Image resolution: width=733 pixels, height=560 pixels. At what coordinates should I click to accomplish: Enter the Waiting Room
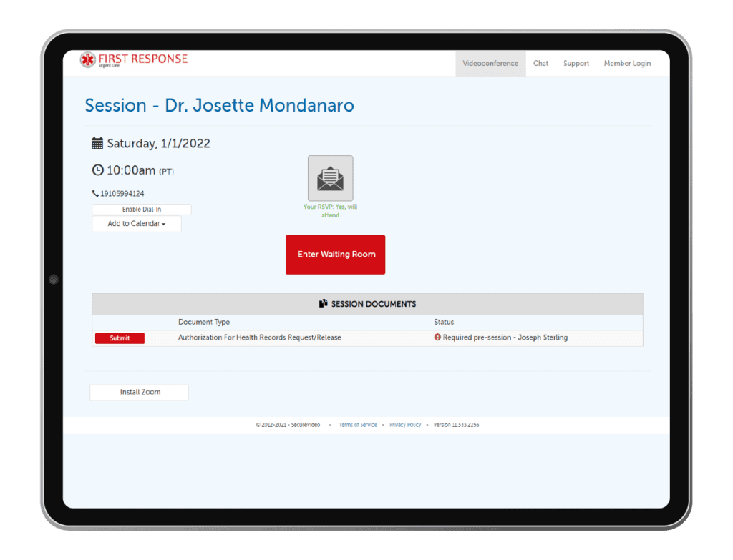335,255
